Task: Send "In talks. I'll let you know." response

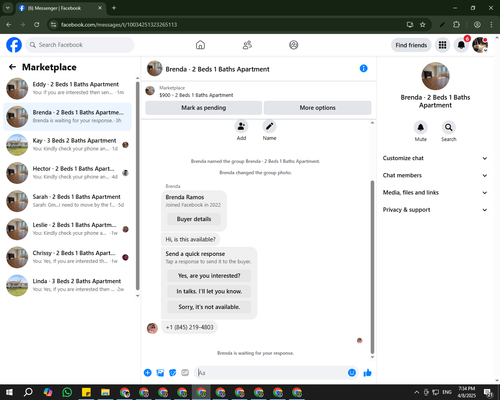Action: [x=209, y=291]
